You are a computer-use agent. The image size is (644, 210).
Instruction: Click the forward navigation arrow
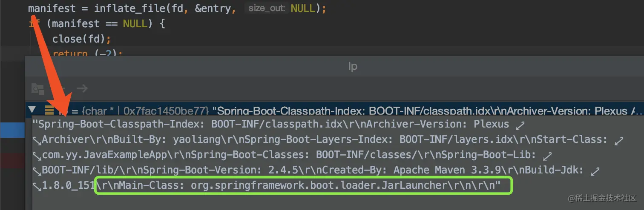[82, 88]
